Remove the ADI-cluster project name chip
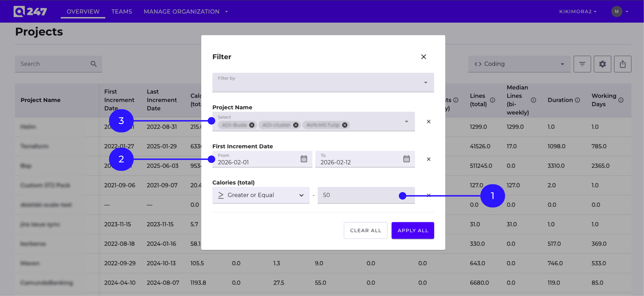644x296 pixels. click(x=296, y=125)
